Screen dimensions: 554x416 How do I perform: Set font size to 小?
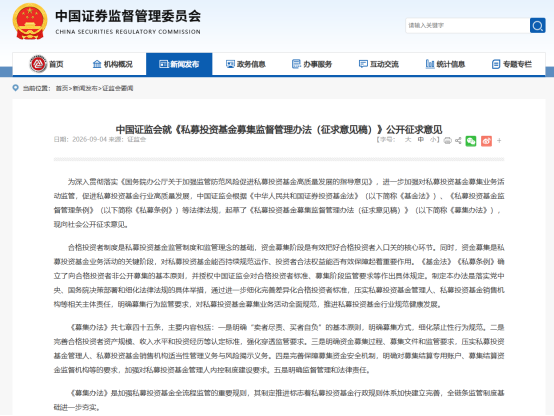(433, 140)
